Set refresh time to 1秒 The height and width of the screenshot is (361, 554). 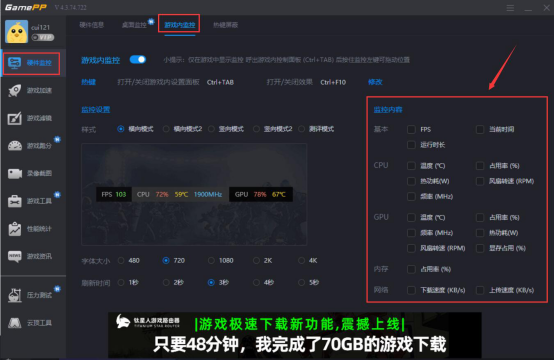click(x=121, y=283)
